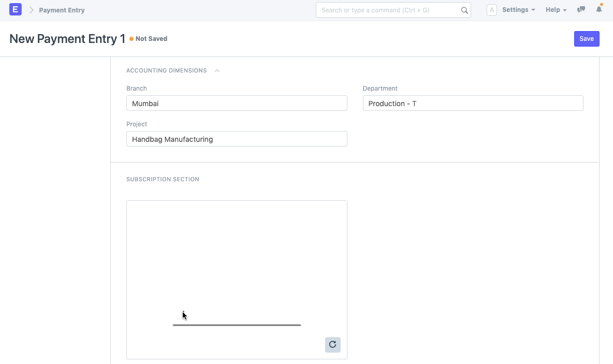Click the breadcrumb arrow beside the logo
The height and width of the screenshot is (364, 613).
[x=31, y=10]
